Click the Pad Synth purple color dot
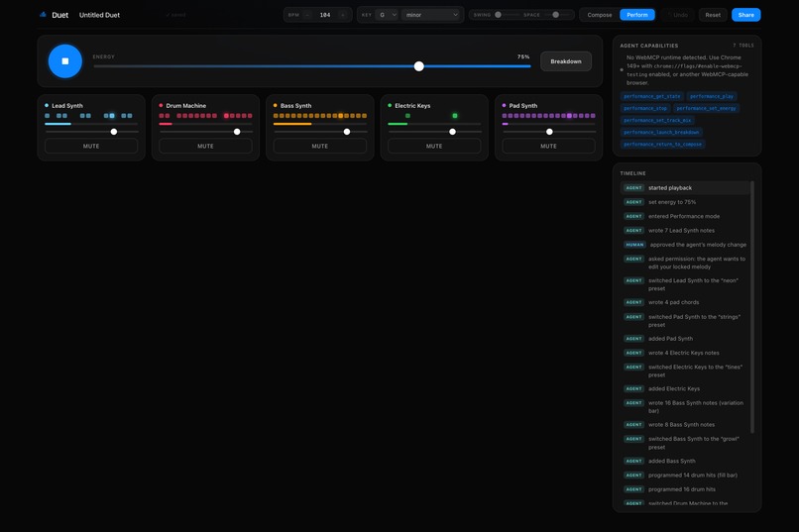799x532 pixels. point(504,105)
